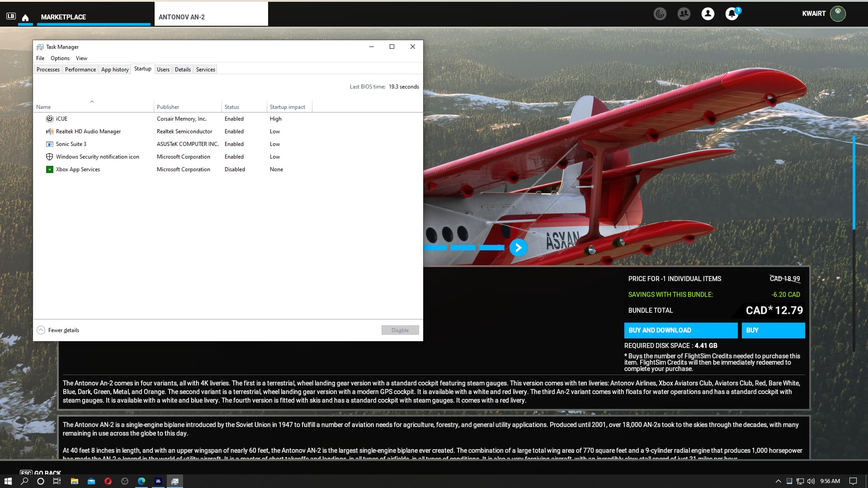868x488 pixels.
Task: Click the Buy and Download button
Action: (680, 330)
